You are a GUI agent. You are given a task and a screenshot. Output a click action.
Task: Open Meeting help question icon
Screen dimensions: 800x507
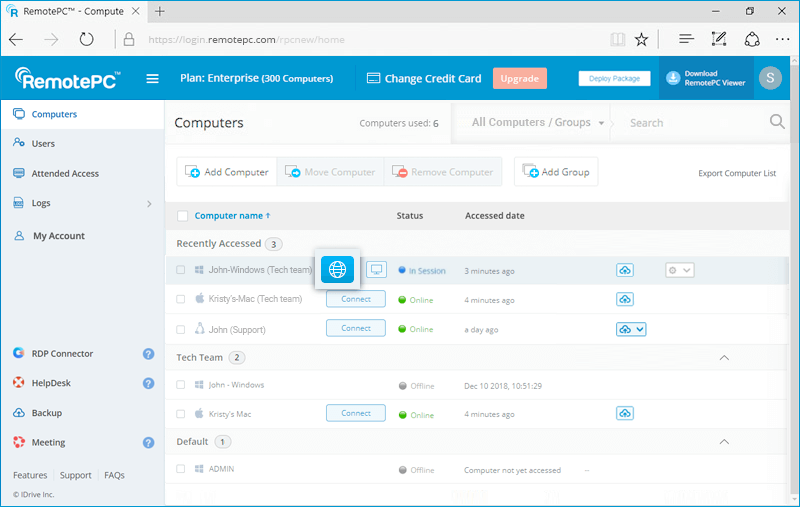click(148, 442)
